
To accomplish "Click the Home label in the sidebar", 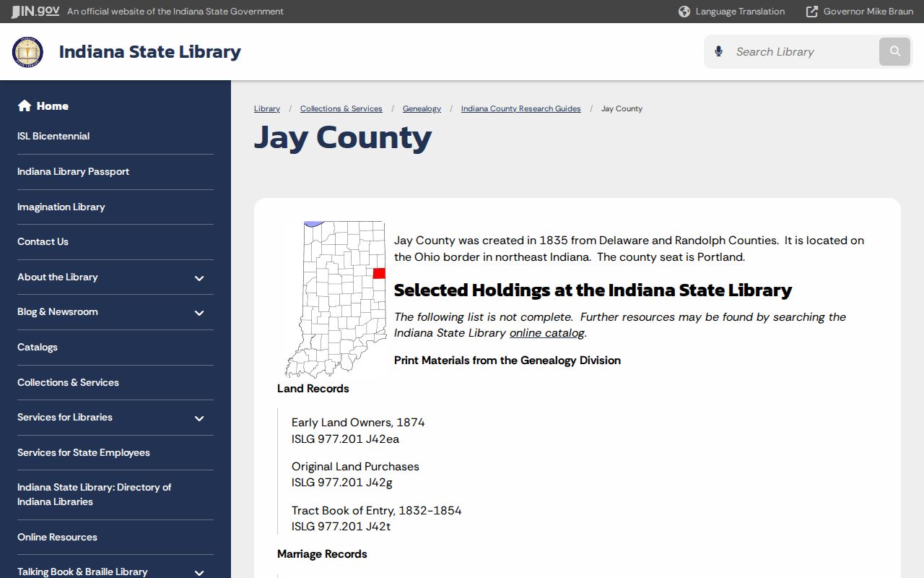I will point(53,106).
